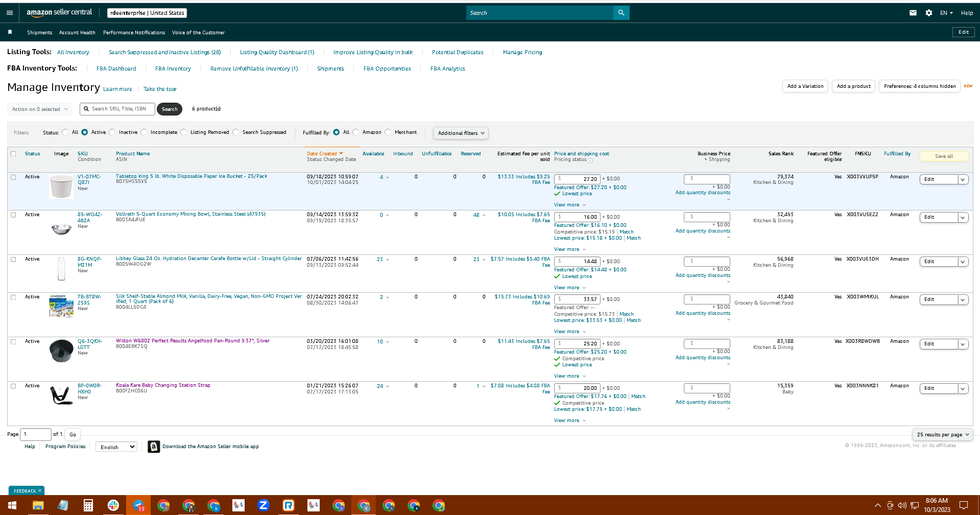
Task: Open the Silk almond milk product image
Action: click(61, 306)
